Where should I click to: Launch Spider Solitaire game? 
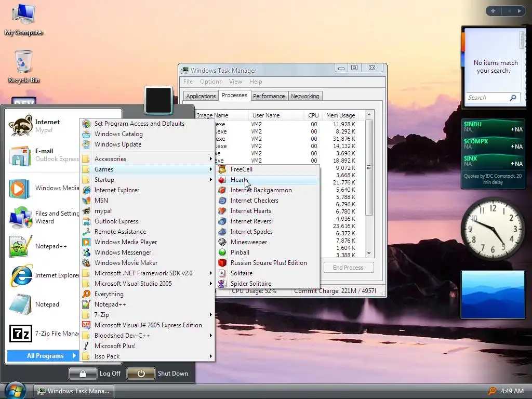268,284
